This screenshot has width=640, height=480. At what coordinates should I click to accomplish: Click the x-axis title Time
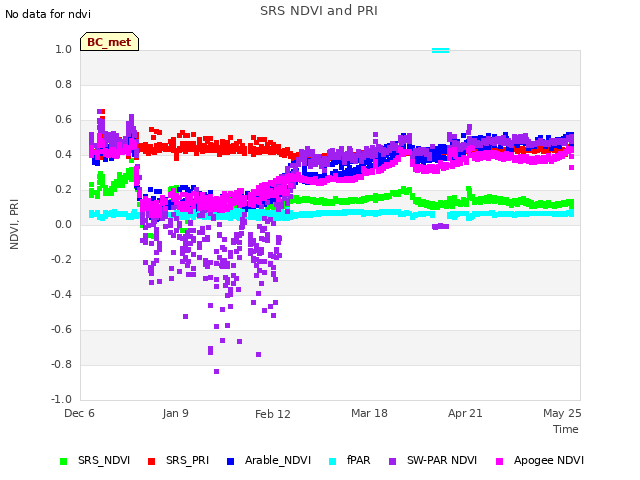coord(566,429)
